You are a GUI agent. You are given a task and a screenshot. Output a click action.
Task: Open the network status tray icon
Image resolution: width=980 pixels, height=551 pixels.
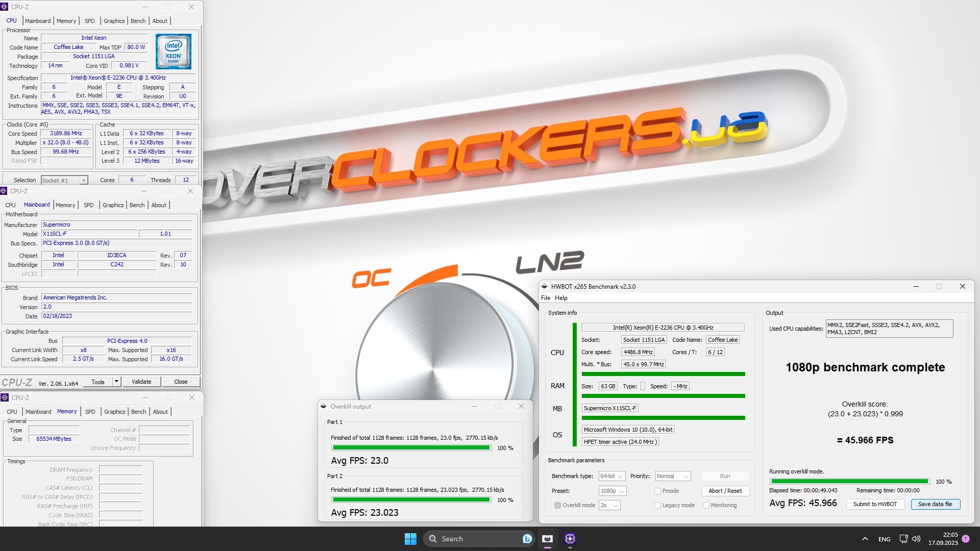pos(903,539)
